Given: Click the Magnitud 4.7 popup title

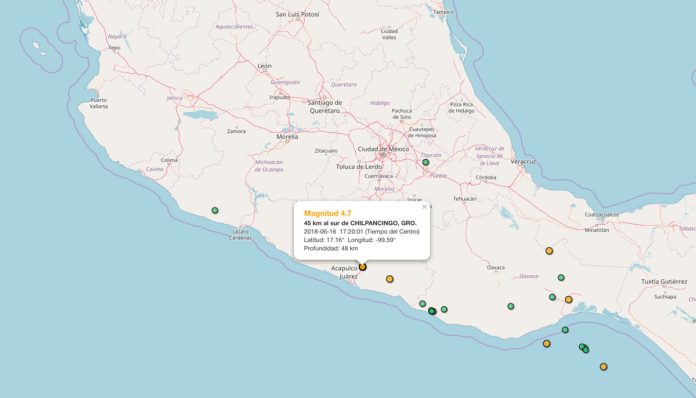Looking at the screenshot, I should [328, 213].
